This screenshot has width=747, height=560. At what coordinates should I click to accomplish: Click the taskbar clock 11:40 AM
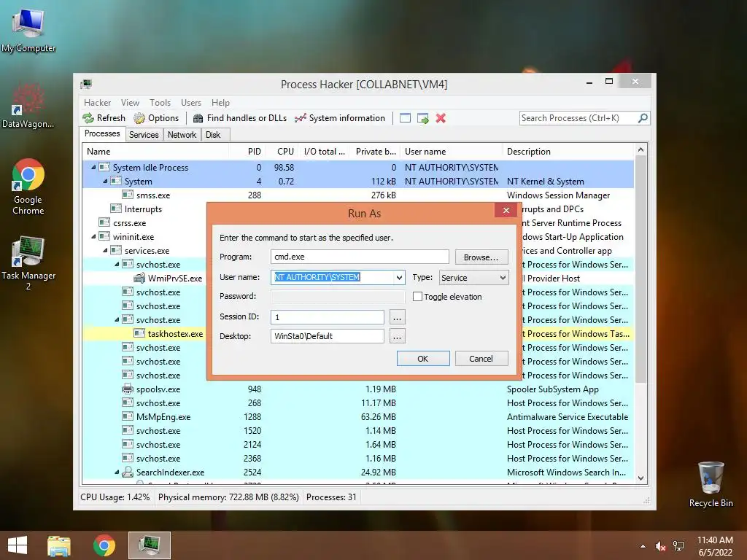coord(715,540)
